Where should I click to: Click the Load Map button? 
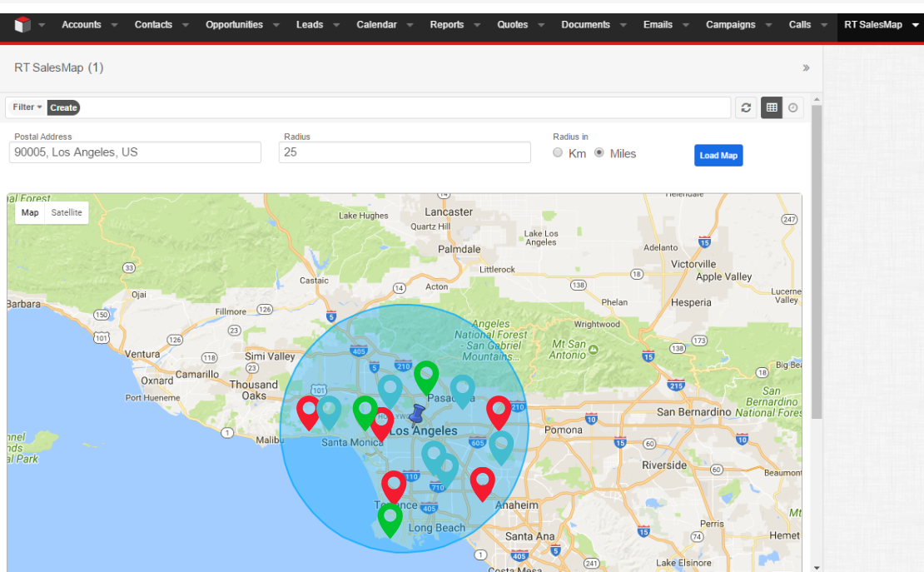click(x=718, y=155)
